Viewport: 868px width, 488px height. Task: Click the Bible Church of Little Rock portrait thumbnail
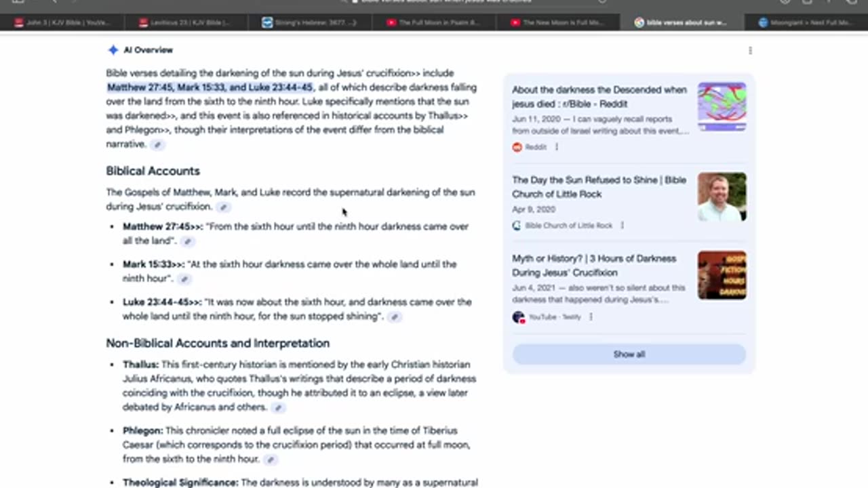click(722, 197)
